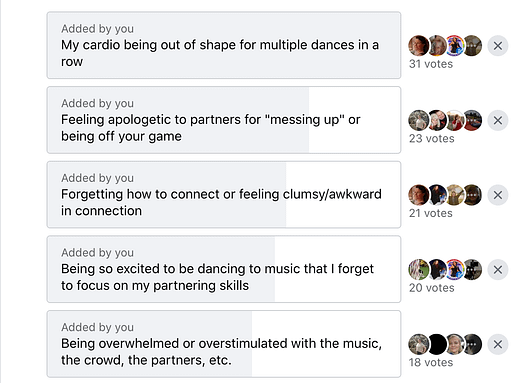Show who cast the 21 votes

(431, 213)
